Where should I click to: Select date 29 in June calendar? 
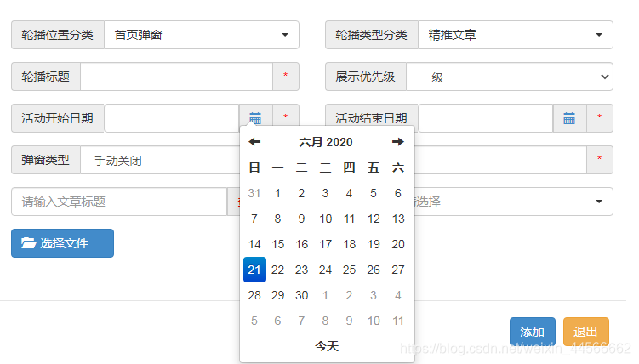[278, 295]
